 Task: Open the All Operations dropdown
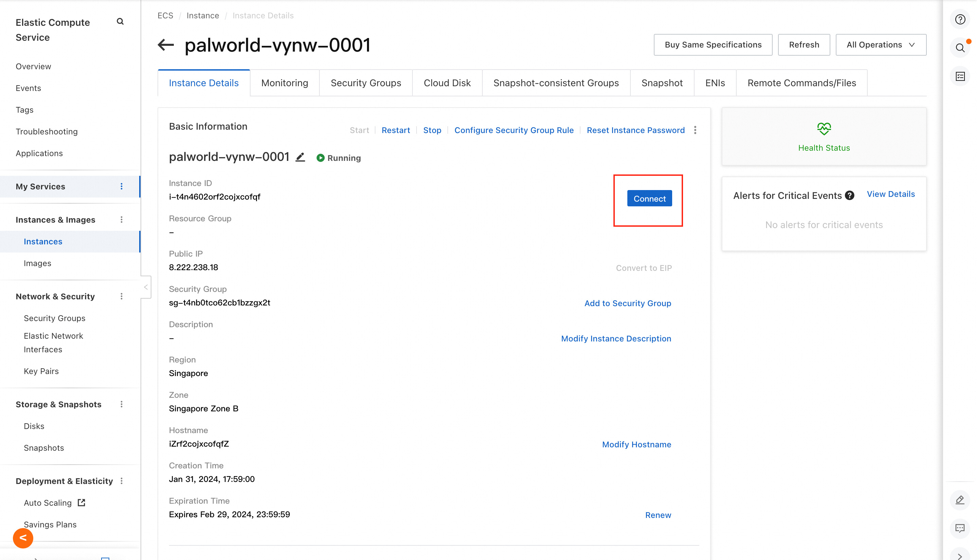coord(881,44)
